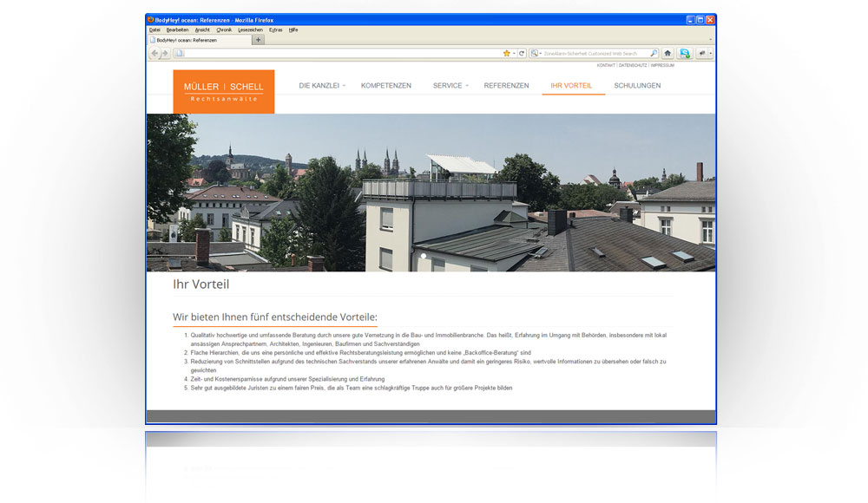Screen dimensions: 868x503
Task: Go to the Kompetenzen page
Action: click(385, 86)
